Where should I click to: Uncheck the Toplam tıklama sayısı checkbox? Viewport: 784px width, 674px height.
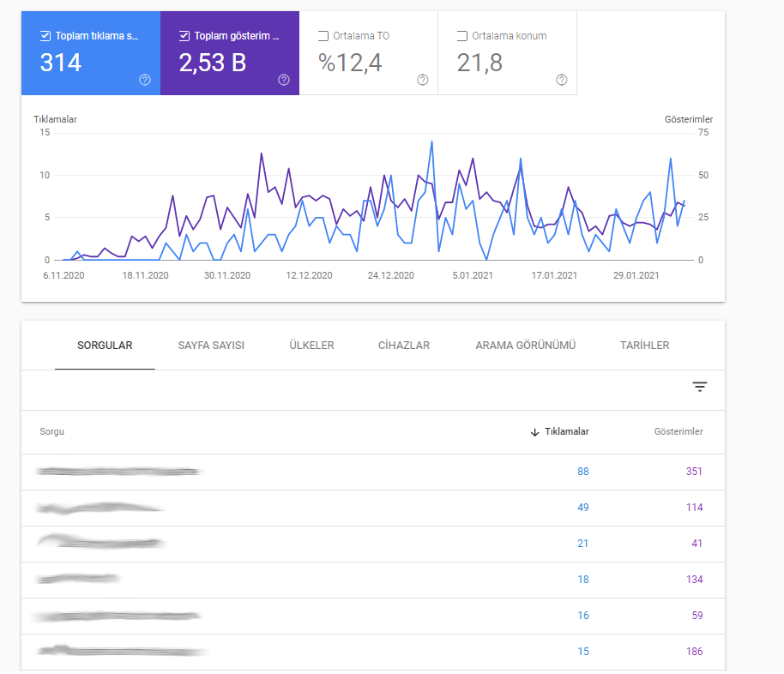pyautogui.click(x=45, y=36)
